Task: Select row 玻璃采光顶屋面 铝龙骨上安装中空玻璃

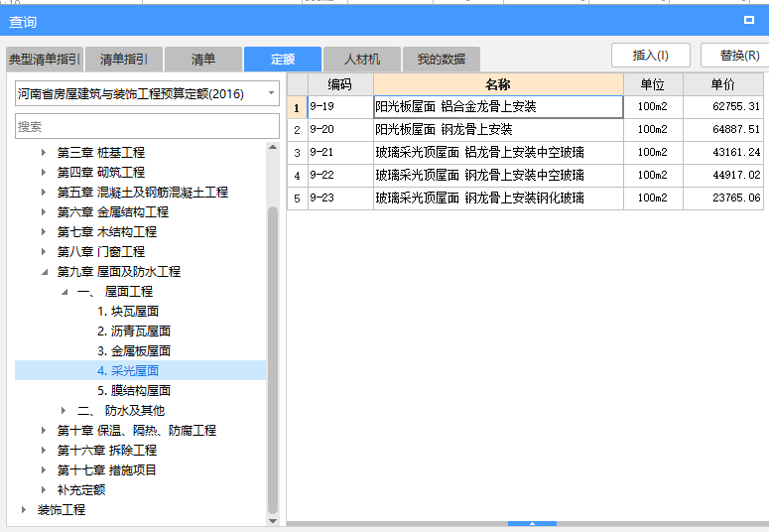Action: click(x=525, y=152)
